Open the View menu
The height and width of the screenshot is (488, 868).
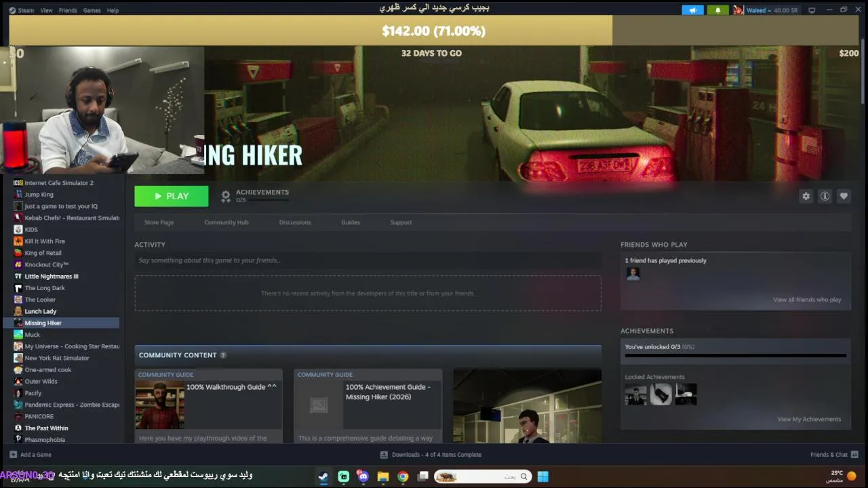coord(46,10)
